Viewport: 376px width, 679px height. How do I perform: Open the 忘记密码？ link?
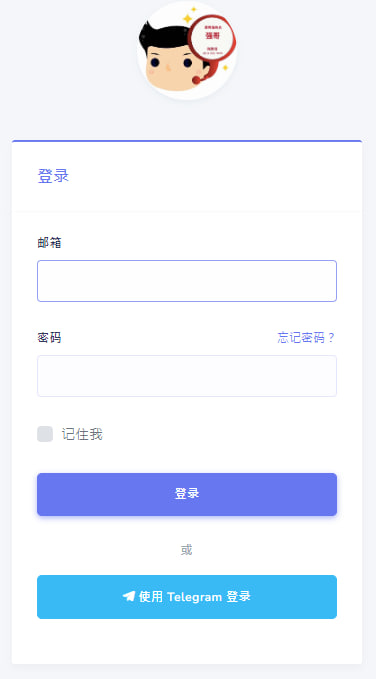point(307,338)
